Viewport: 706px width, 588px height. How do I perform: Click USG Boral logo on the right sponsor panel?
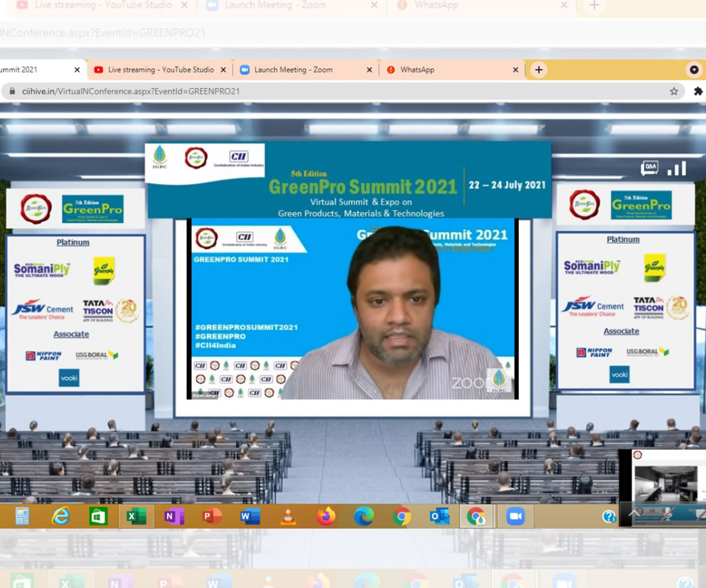pyautogui.click(x=648, y=352)
